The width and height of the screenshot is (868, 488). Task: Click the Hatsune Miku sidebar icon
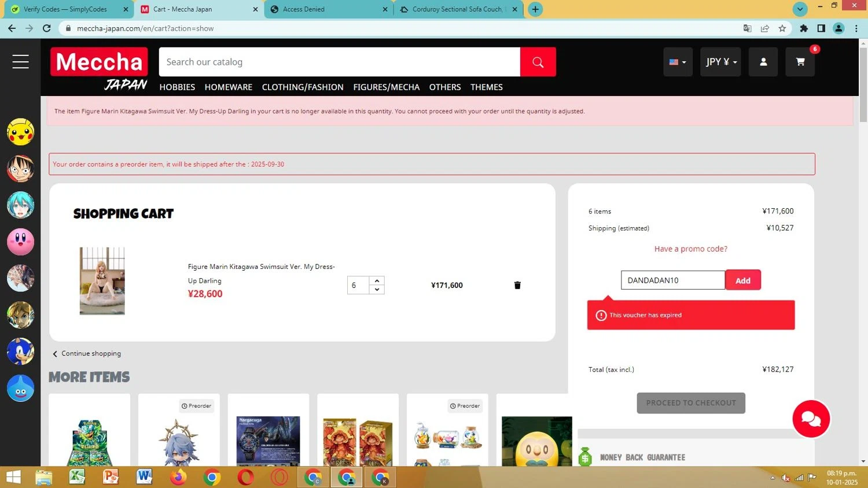tap(20, 205)
